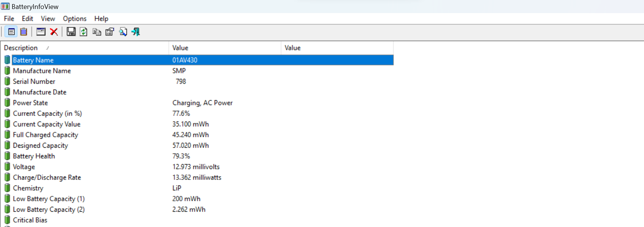Click the 79.3% battery health value
The image size is (644, 227).
coord(181,156)
